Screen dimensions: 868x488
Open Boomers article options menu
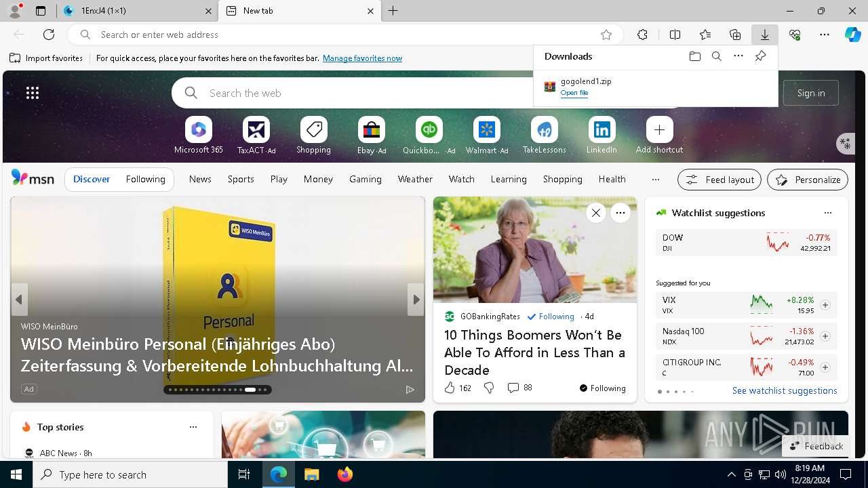(620, 213)
